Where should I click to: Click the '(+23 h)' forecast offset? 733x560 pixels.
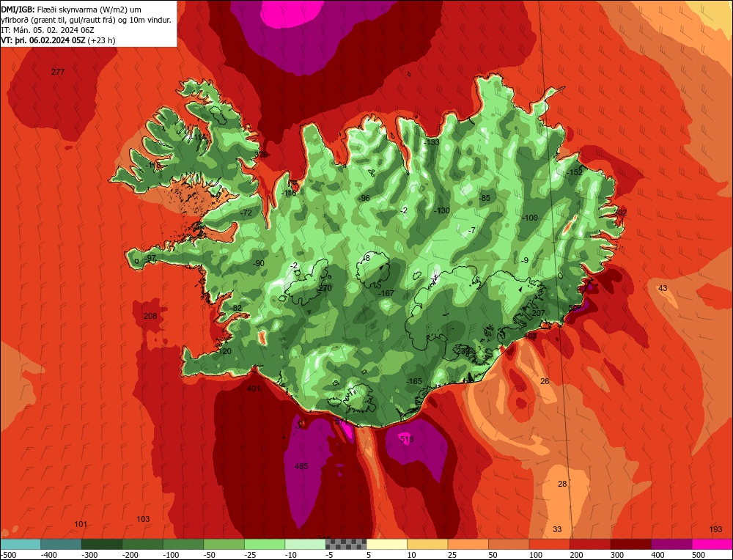click(x=101, y=40)
